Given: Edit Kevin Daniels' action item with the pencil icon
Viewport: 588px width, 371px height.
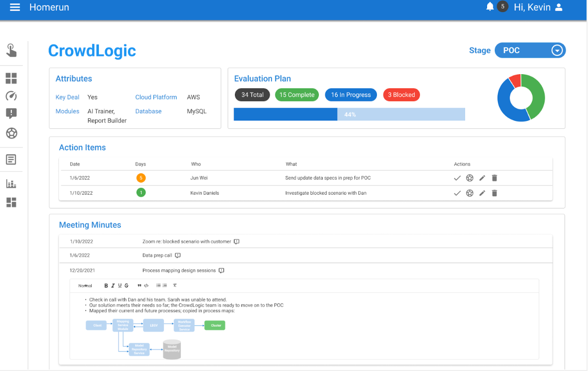Looking at the screenshot, I should point(482,193).
